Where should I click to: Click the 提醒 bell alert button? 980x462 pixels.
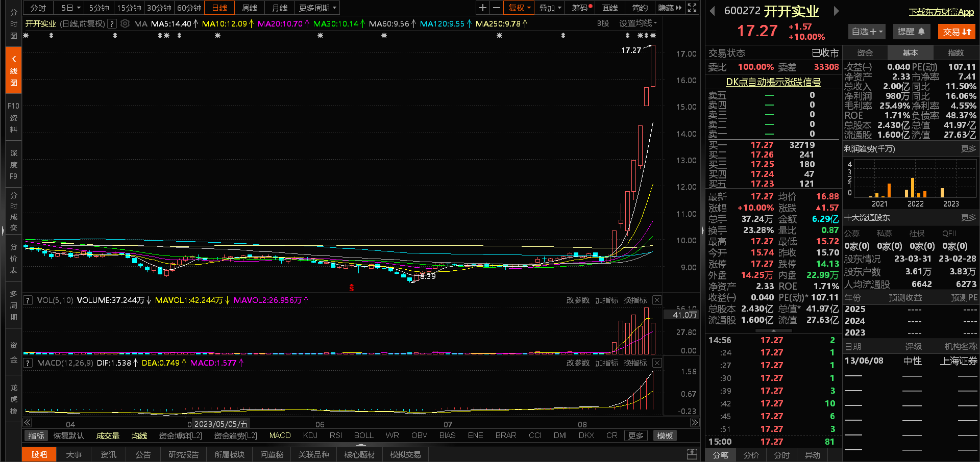pos(911,32)
